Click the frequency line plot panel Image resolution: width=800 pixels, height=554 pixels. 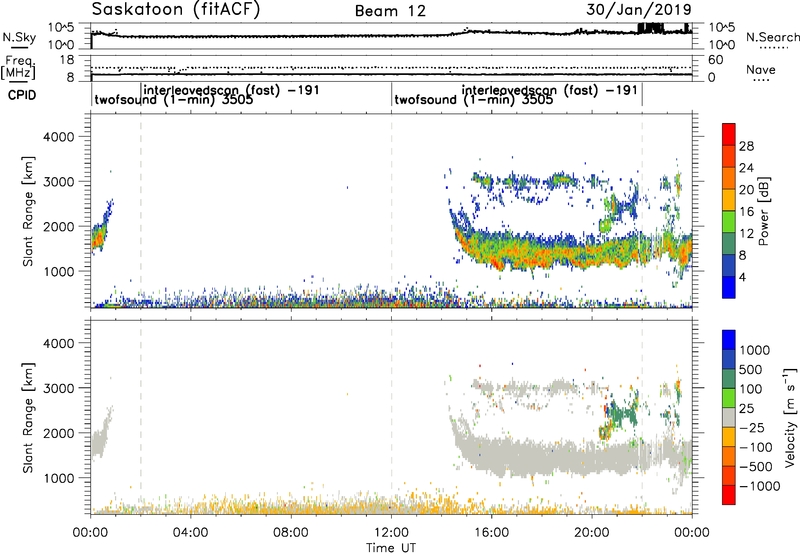(391, 68)
